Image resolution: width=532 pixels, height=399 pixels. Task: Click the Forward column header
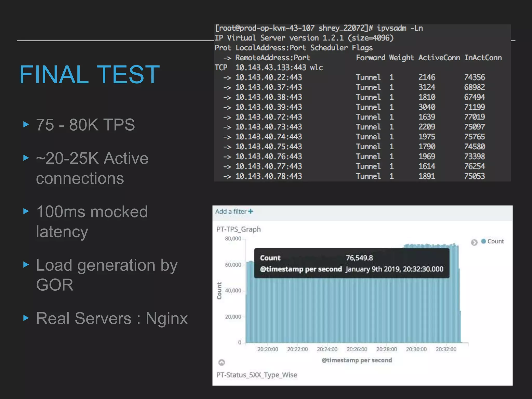(371, 58)
